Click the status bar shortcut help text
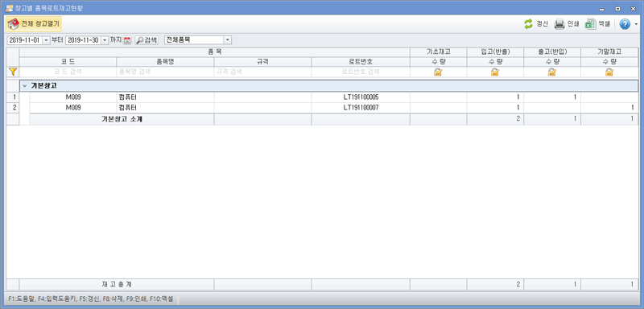 pos(91,299)
